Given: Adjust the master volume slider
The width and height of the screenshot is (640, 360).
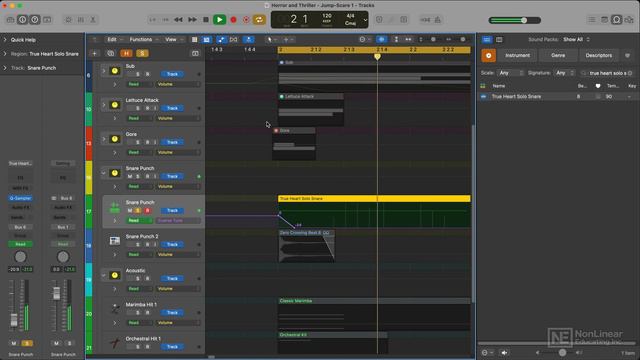Looking at the screenshot, I should pos(515,20).
